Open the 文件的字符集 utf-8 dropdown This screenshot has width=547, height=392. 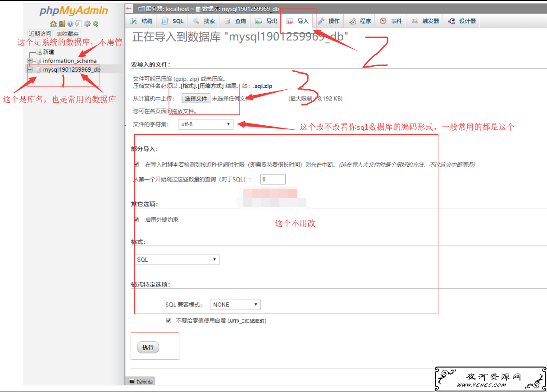click(x=205, y=124)
